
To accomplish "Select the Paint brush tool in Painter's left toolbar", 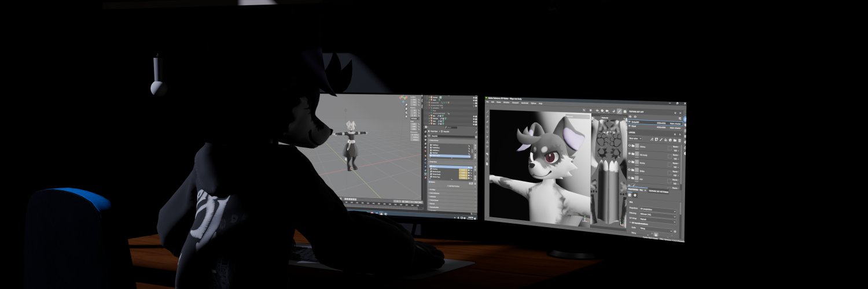I will point(488,112).
